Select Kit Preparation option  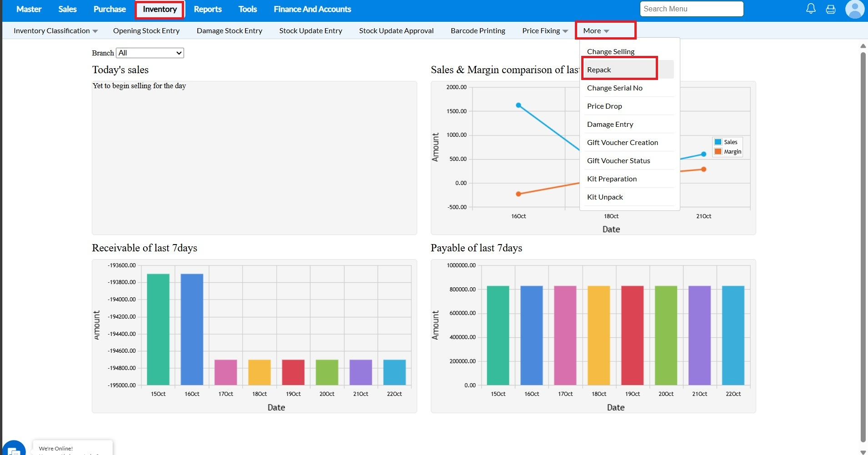pos(612,179)
